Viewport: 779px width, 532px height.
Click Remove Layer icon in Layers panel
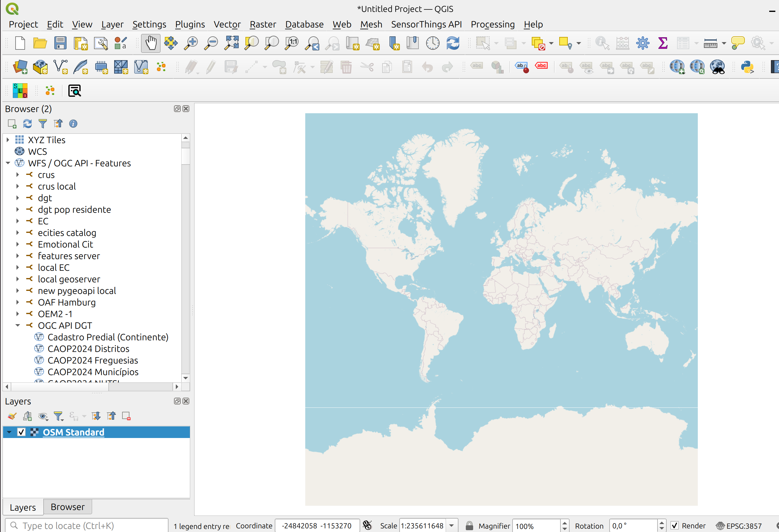coord(126,416)
